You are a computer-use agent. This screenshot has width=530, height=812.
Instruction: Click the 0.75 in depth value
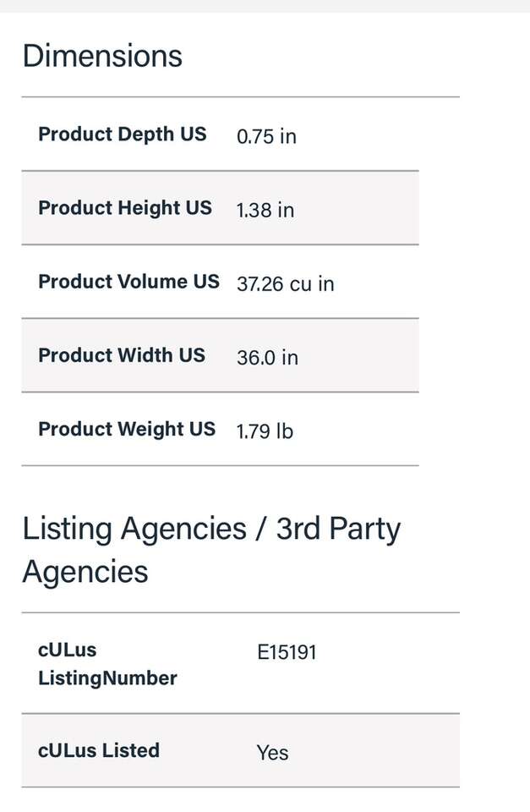coord(266,136)
